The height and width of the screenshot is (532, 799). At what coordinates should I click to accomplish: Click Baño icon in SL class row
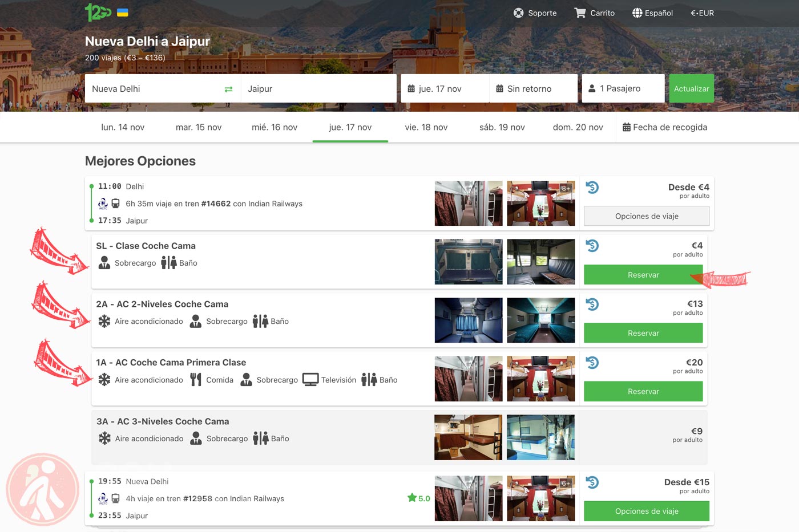pos(169,263)
